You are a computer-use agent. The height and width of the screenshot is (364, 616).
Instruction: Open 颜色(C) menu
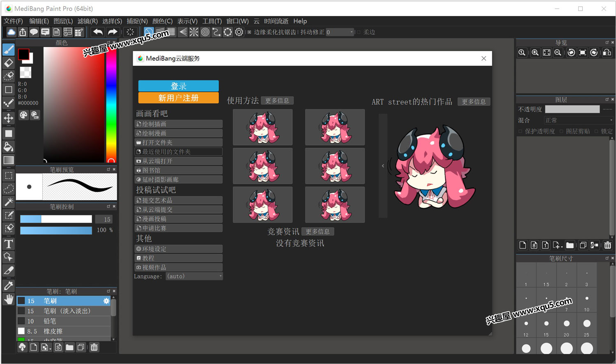[x=162, y=21]
